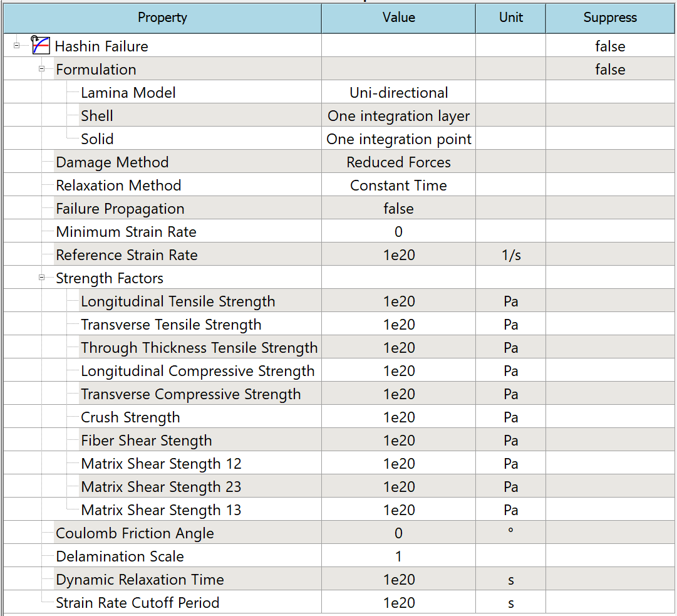Open the Solid integration point dropdown
This screenshot has width=677, height=616.
point(398,138)
